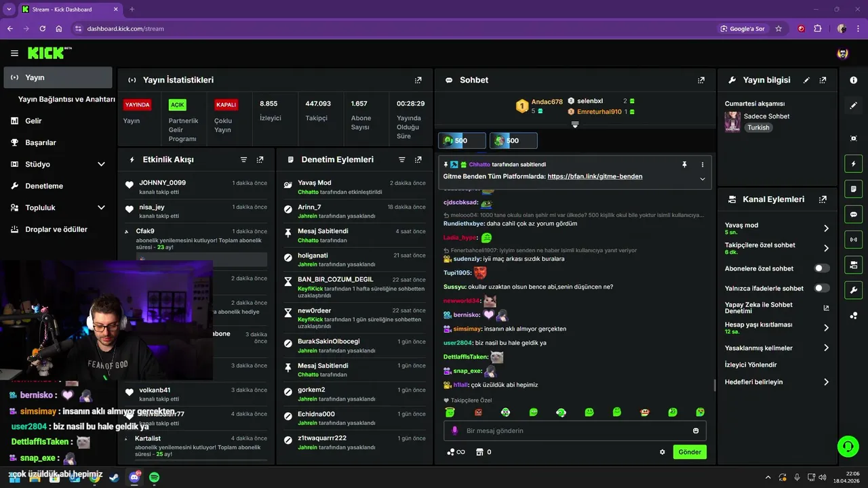Screen dimensions: 868x488
Task: Toggle Yalnızca ifadelerle sohbet switch
Action: pyautogui.click(x=822, y=288)
